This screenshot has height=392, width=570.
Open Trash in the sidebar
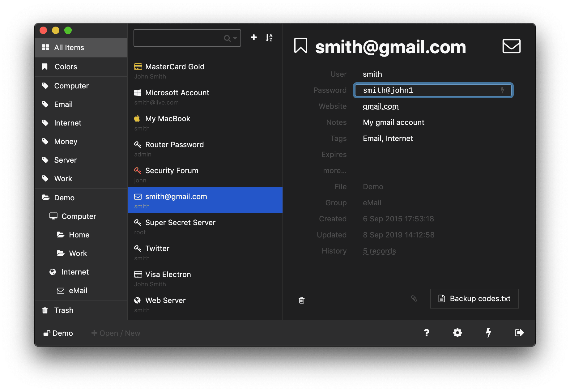pos(81,310)
